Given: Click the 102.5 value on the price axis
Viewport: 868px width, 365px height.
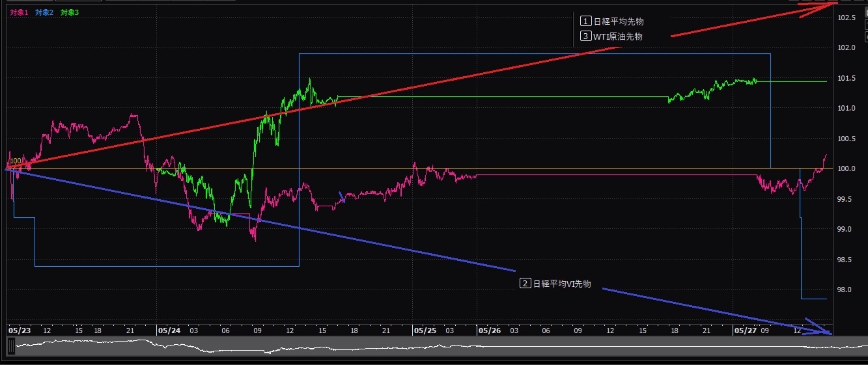Looking at the screenshot, I should 847,18.
